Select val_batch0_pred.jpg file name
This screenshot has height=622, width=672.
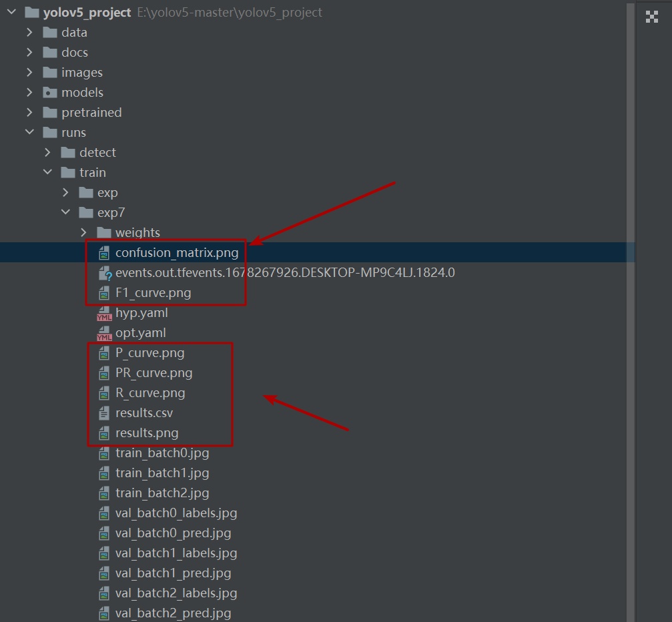click(173, 533)
